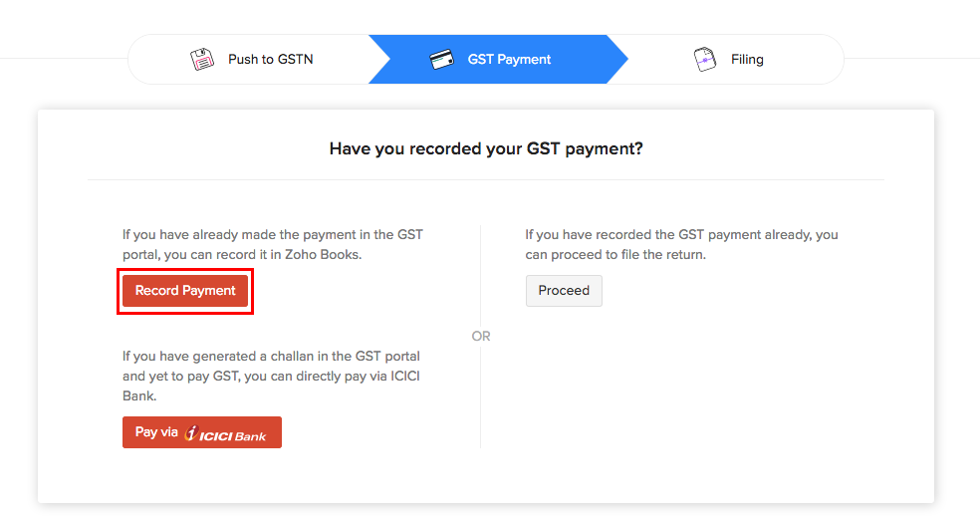This screenshot has height=521, width=980.
Task: Go to the Push to GSTN step
Action: 270,60
